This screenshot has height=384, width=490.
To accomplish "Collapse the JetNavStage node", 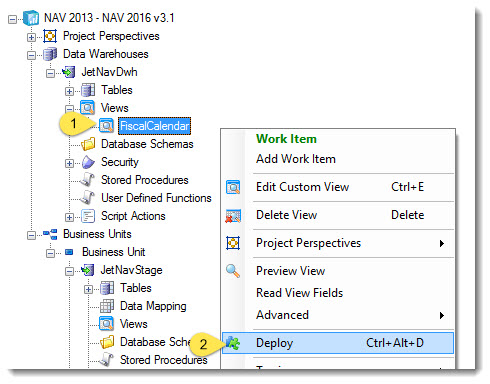I will click(69, 271).
